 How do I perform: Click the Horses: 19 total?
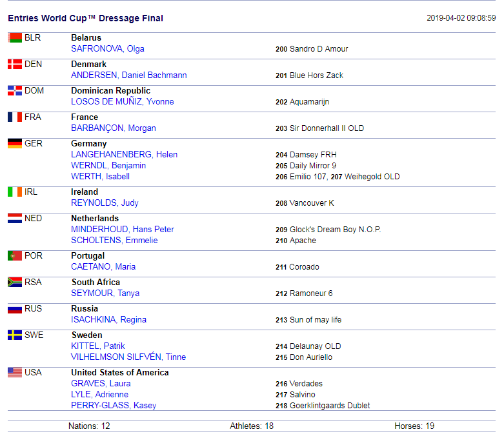point(415,426)
